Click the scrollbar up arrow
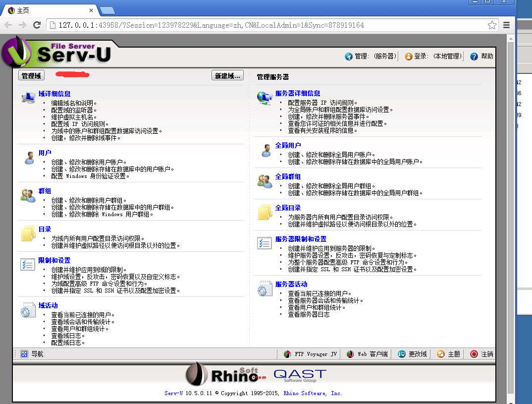Image resolution: width=532 pixels, height=404 pixels. [x=511, y=39]
